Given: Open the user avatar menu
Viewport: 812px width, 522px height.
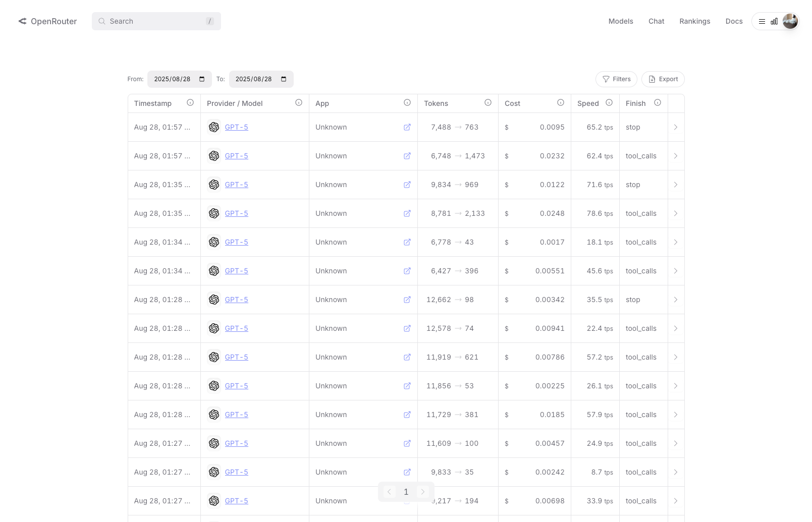Looking at the screenshot, I should tap(790, 21).
